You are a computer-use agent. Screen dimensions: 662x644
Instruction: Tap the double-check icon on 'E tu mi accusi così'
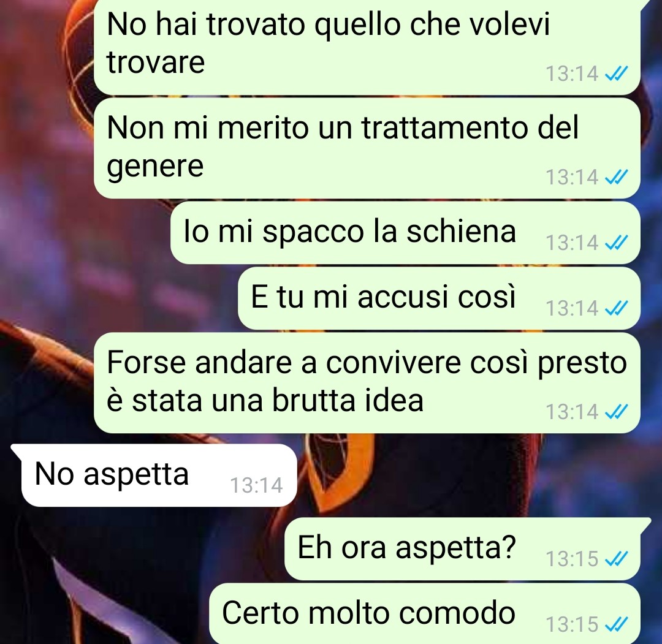(617, 308)
